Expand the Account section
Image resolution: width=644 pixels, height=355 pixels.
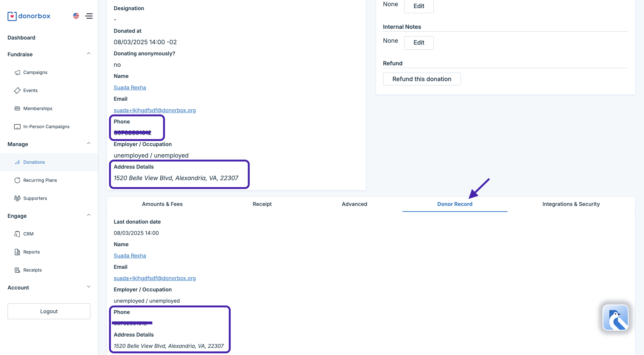(x=89, y=287)
